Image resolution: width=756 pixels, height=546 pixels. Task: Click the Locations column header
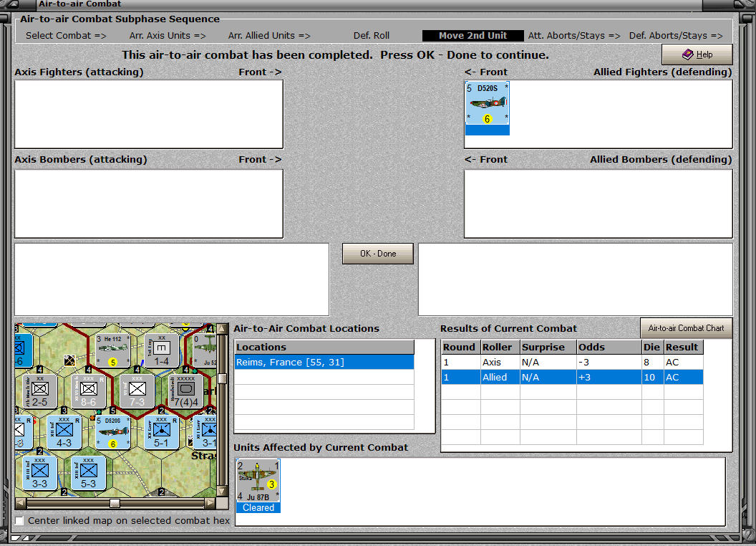pos(324,347)
